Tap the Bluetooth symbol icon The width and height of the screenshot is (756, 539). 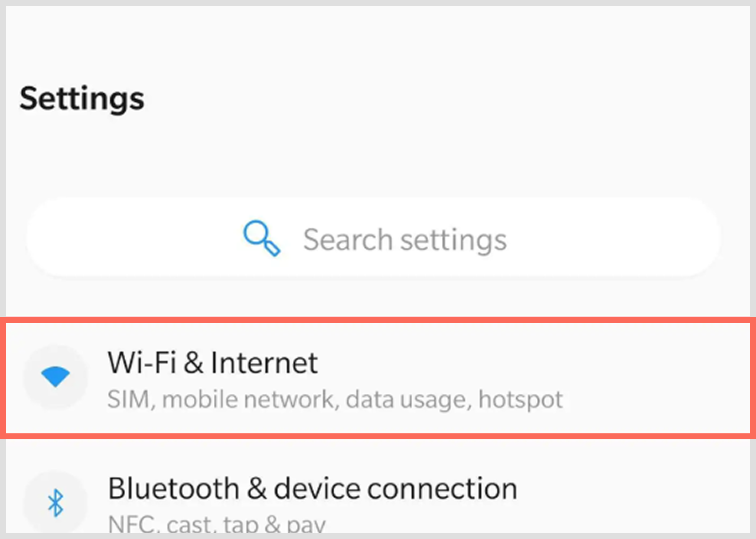tap(56, 502)
